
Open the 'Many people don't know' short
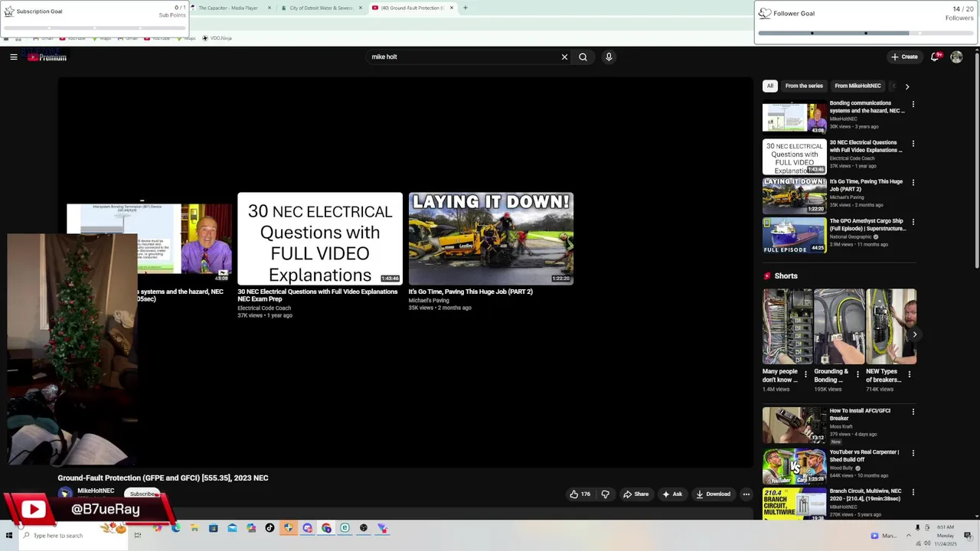(x=787, y=326)
